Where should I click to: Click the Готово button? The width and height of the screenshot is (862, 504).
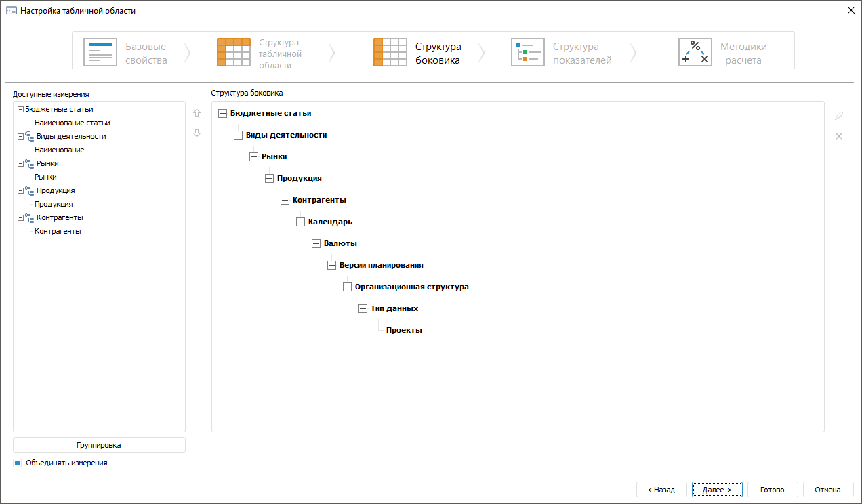[773, 490]
